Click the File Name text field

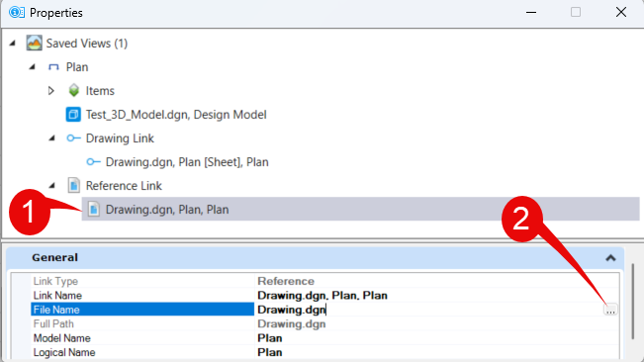(x=429, y=310)
